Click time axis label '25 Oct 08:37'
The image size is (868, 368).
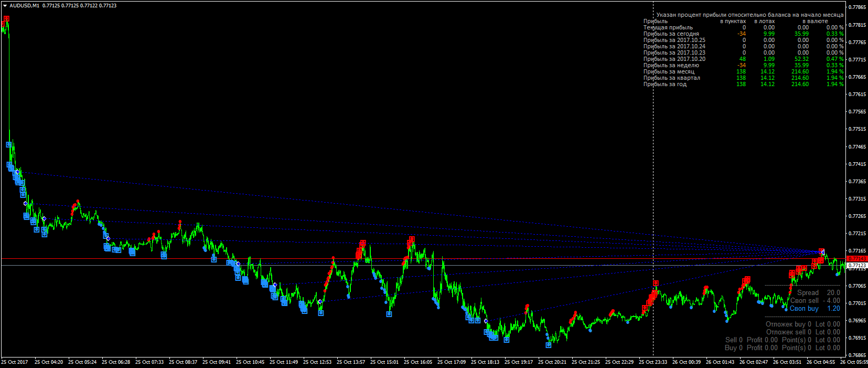tap(183, 362)
